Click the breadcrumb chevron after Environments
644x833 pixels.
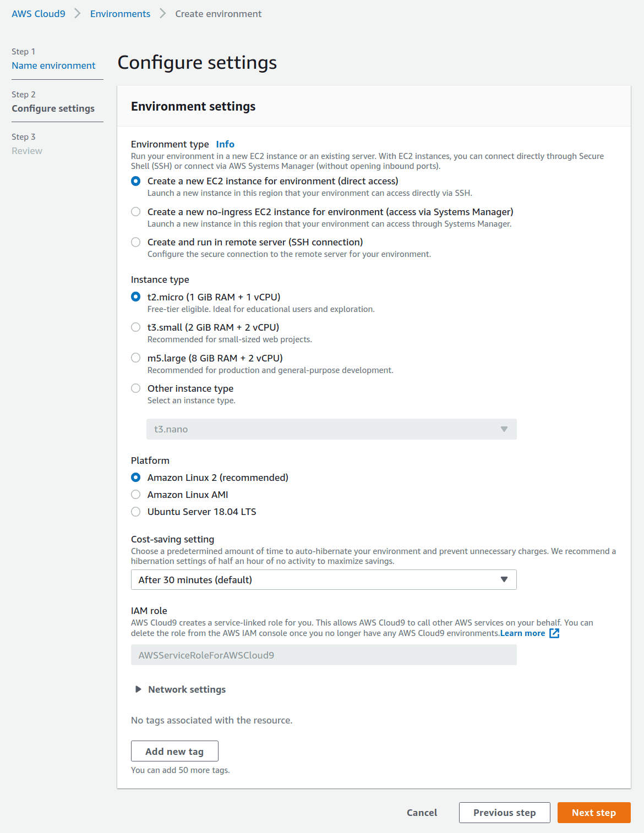click(163, 14)
